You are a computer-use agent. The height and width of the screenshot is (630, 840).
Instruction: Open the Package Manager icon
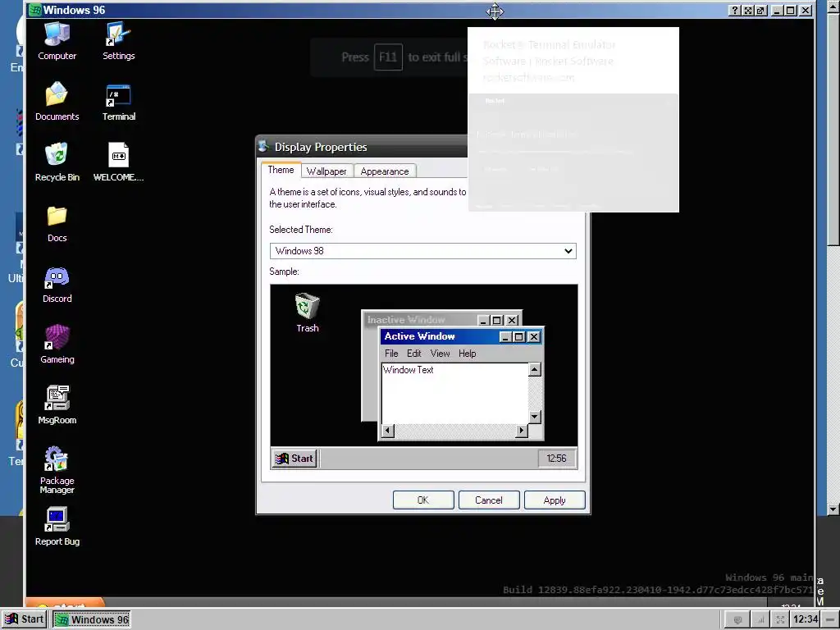[x=57, y=470]
